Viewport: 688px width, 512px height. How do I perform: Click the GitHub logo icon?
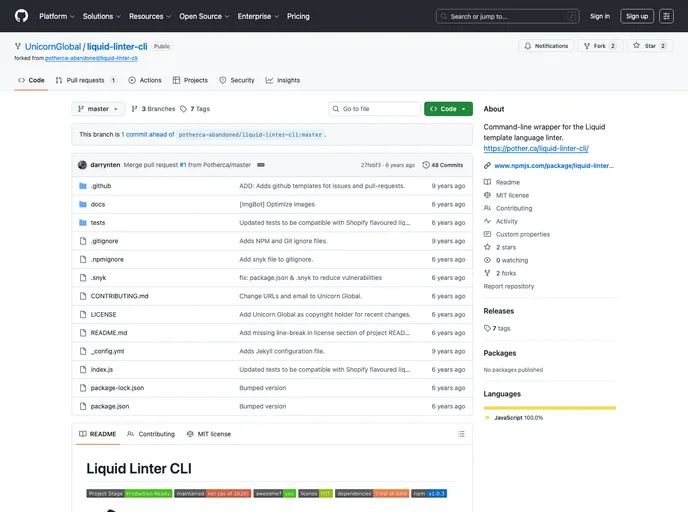click(x=22, y=16)
